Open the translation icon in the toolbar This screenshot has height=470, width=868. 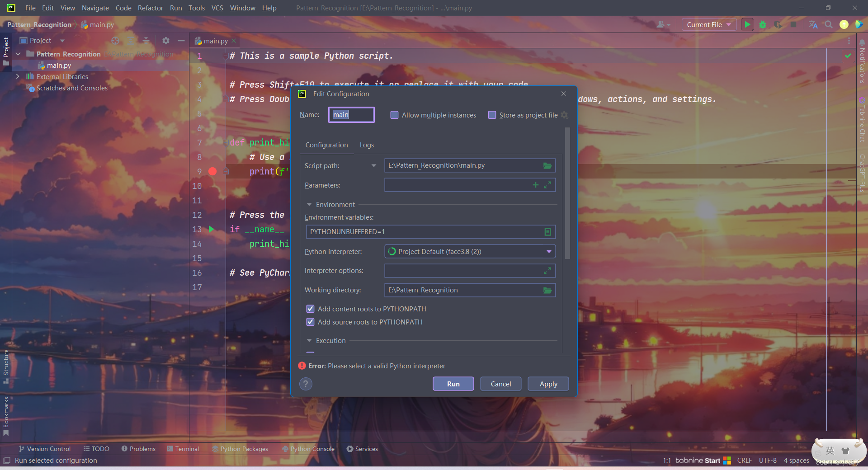(x=813, y=25)
